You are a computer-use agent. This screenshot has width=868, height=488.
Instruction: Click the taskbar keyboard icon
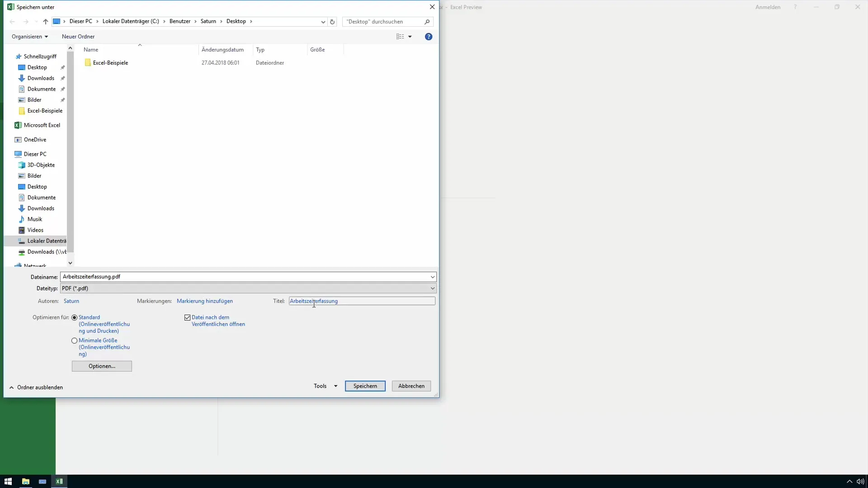[x=42, y=481]
